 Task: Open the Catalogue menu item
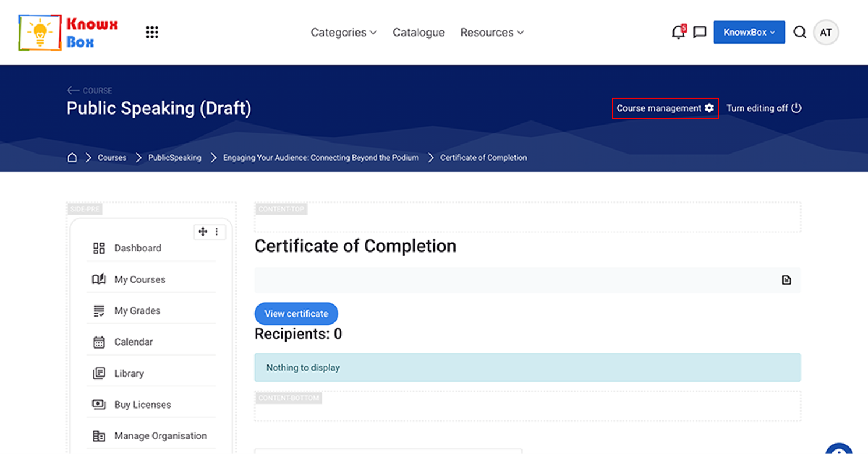419,33
